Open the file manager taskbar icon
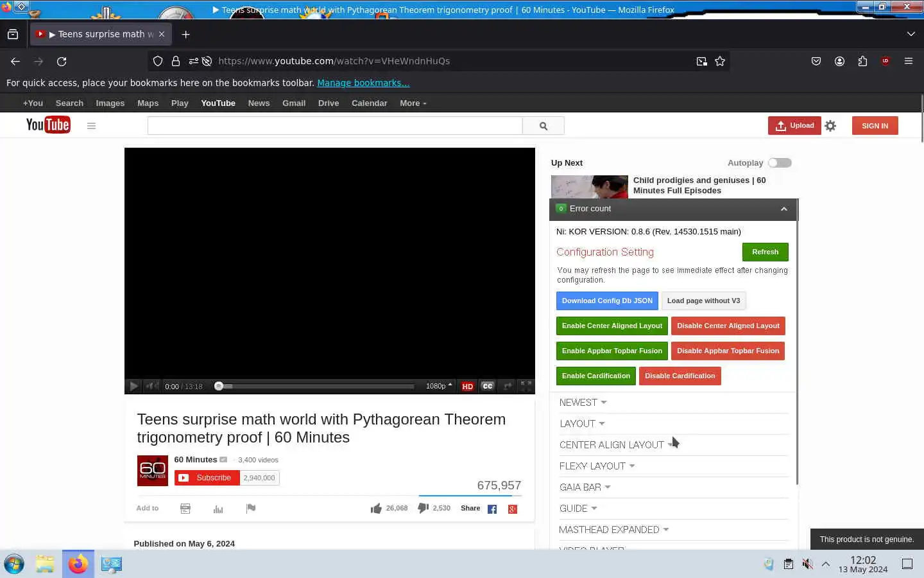Image resolution: width=924 pixels, height=578 pixels. pos(45,564)
